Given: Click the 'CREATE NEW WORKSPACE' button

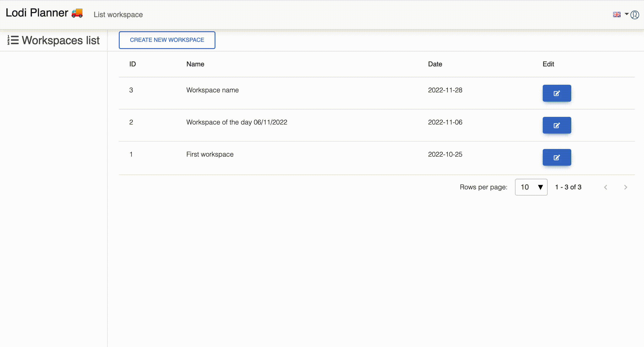Looking at the screenshot, I should [167, 40].
